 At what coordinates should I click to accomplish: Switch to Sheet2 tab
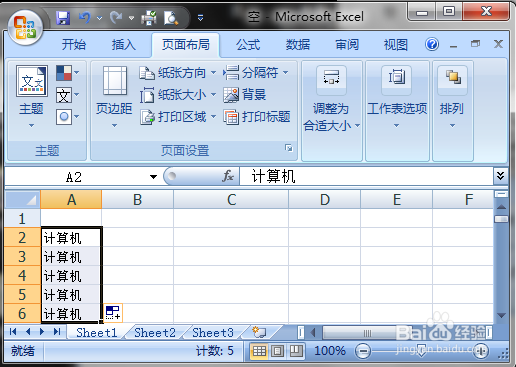click(155, 332)
